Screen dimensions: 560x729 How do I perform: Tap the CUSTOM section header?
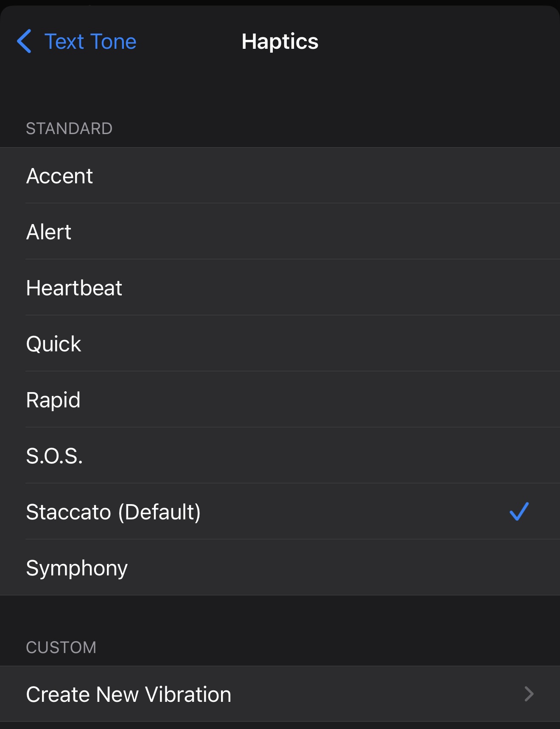pyautogui.click(x=61, y=648)
